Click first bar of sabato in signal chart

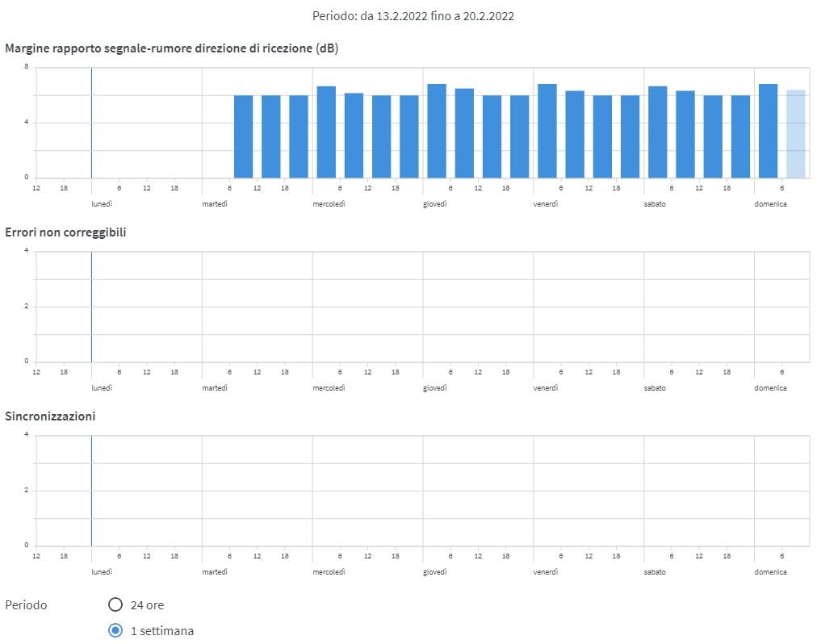[x=658, y=132]
